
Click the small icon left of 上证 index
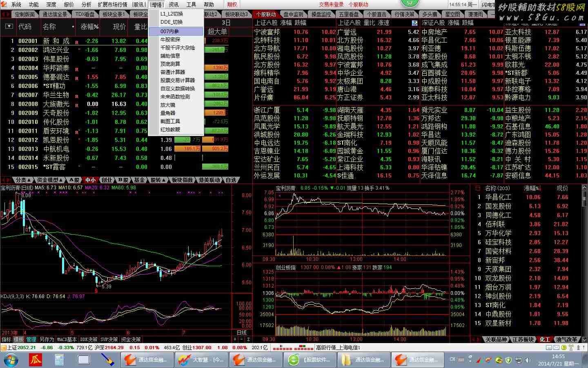pyautogui.click(x=3, y=348)
